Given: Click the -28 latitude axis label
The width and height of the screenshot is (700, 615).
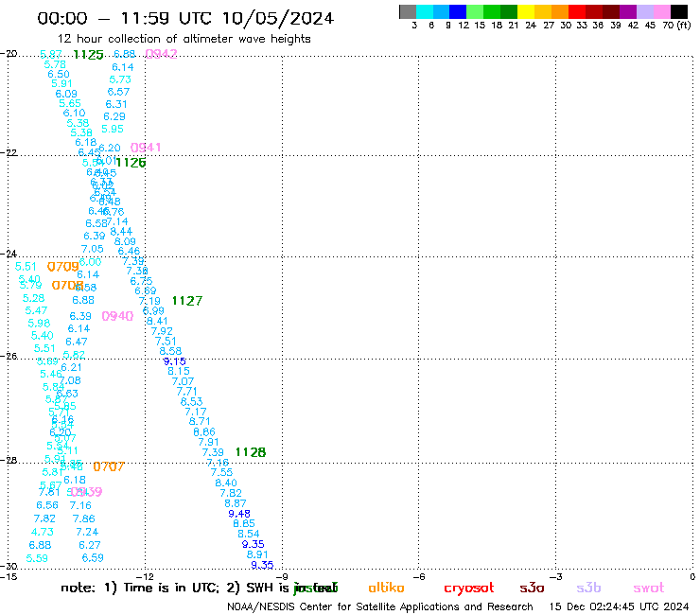Looking at the screenshot, I should [x=9, y=460].
